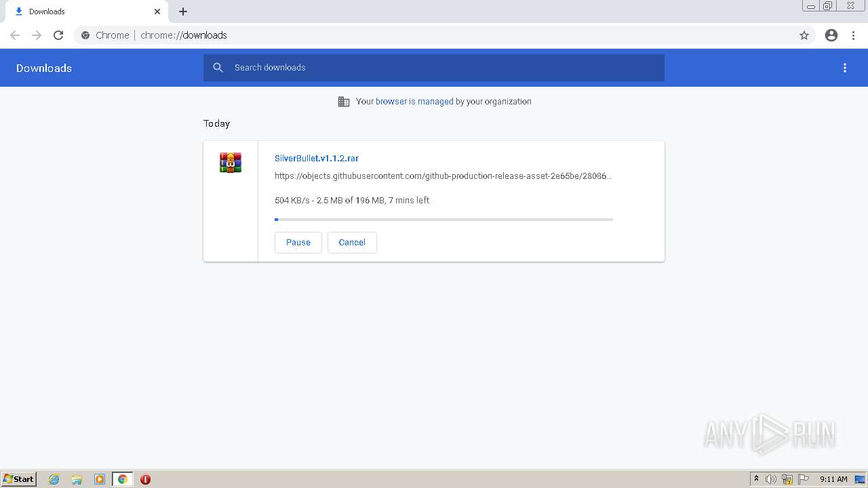This screenshot has width=868, height=488.
Task: Click the download progress bar
Action: tap(443, 220)
